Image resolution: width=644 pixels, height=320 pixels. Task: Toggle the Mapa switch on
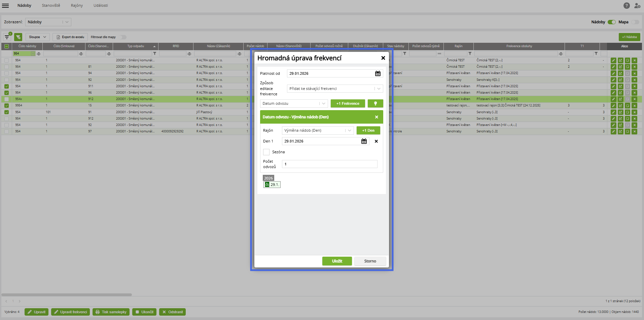click(x=635, y=22)
